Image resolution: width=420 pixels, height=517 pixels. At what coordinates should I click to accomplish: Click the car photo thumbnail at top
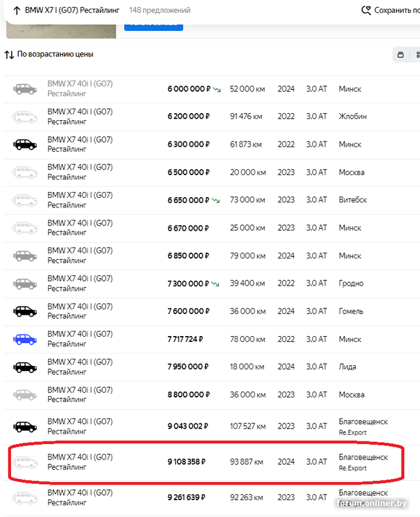61,31
